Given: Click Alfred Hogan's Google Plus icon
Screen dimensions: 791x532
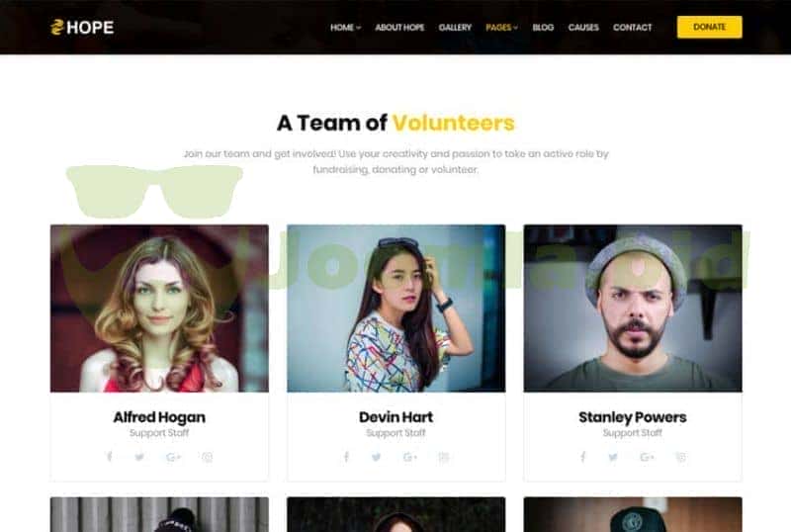Looking at the screenshot, I should [x=173, y=457].
